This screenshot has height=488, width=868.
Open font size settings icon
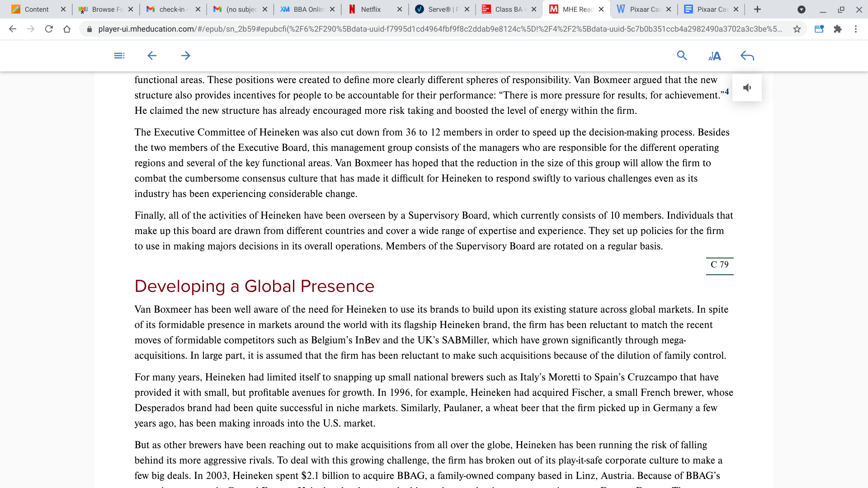(714, 56)
